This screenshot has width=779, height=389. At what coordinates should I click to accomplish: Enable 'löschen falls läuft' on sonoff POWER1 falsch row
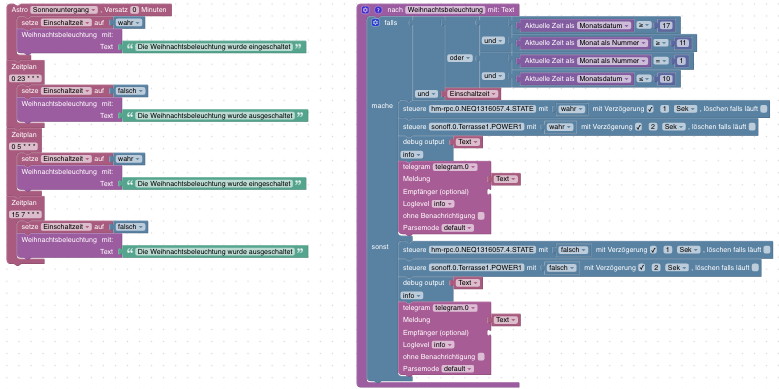[x=755, y=267]
